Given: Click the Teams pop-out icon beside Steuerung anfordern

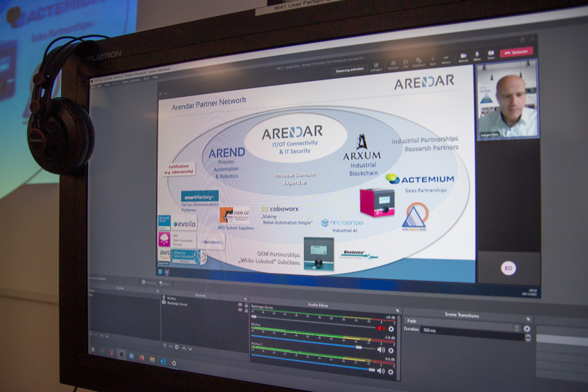Looking at the screenshot, I should click(x=376, y=66).
